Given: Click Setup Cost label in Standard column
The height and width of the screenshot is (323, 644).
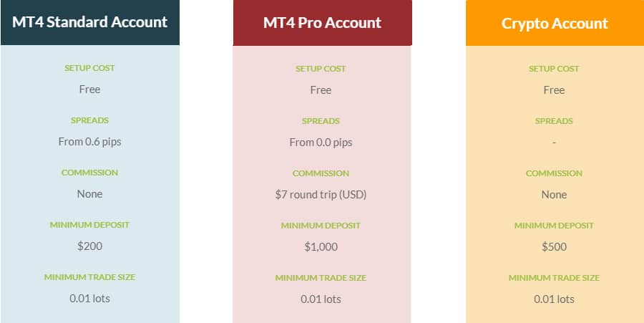Looking at the screenshot, I should point(89,68).
